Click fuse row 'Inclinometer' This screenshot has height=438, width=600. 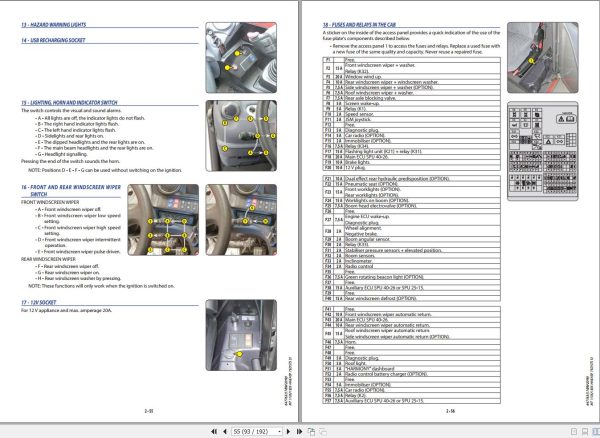(x=412, y=261)
